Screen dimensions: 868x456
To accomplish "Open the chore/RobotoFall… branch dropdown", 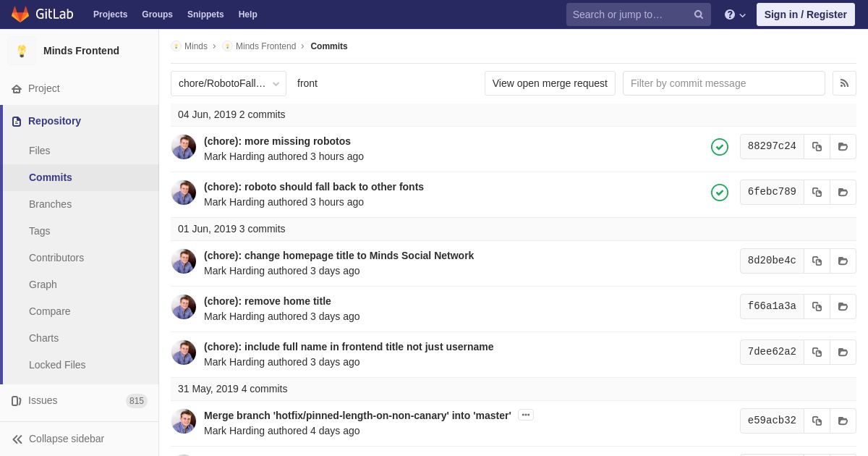I will pyautogui.click(x=229, y=83).
